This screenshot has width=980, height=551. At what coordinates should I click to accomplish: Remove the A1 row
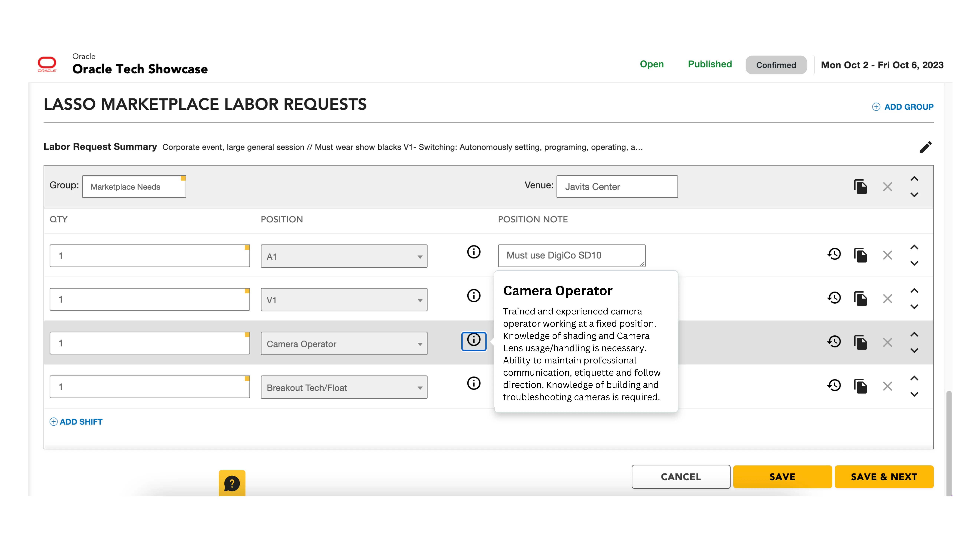(x=887, y=255)
